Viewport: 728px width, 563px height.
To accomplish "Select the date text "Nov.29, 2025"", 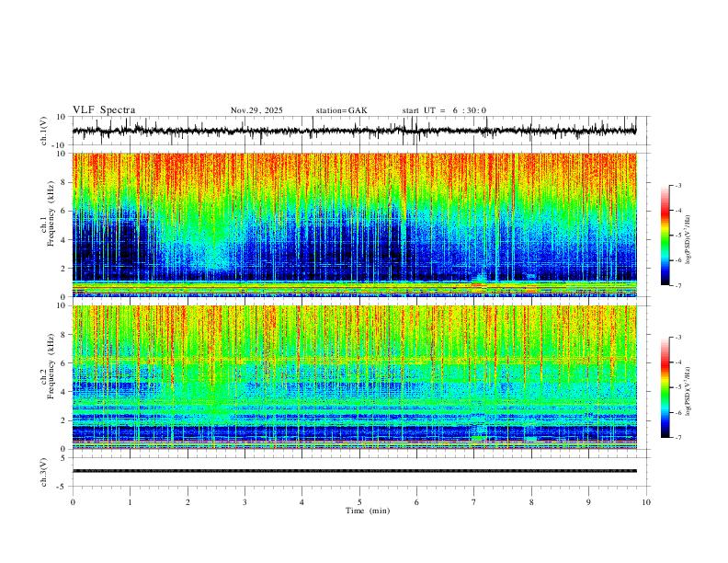I will pos(256,110).
